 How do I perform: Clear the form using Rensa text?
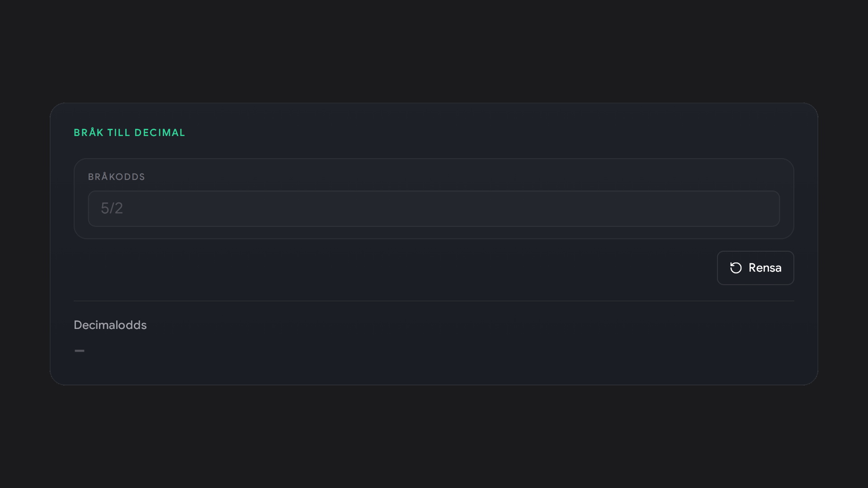[x=765, y=268]
